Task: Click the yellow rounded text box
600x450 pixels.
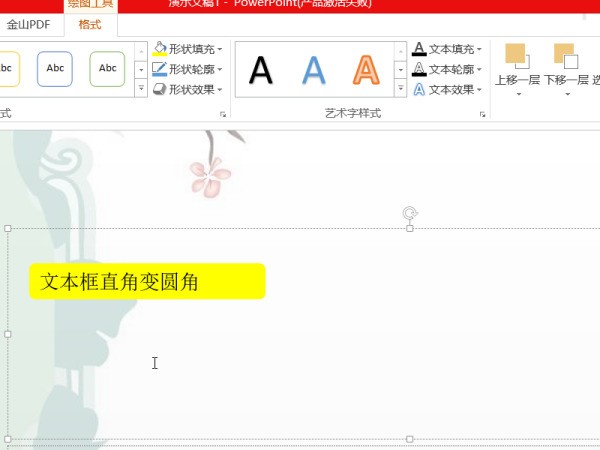Action: 147,282
